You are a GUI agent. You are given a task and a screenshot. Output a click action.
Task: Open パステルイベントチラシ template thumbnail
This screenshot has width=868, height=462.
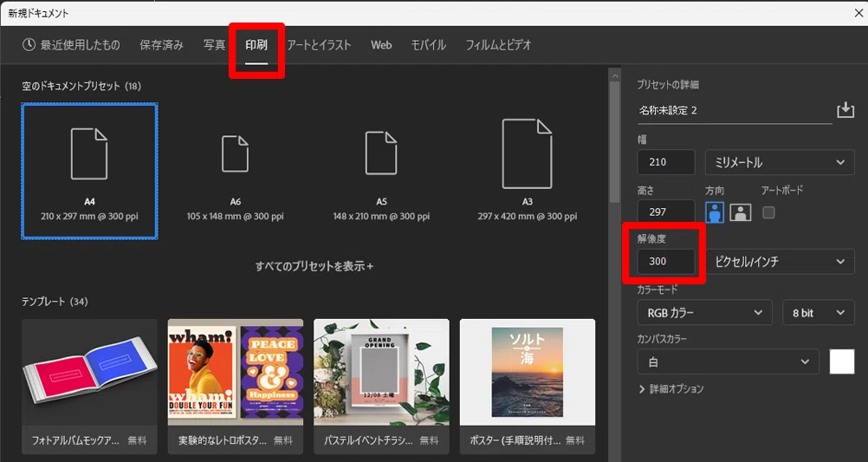381,372
